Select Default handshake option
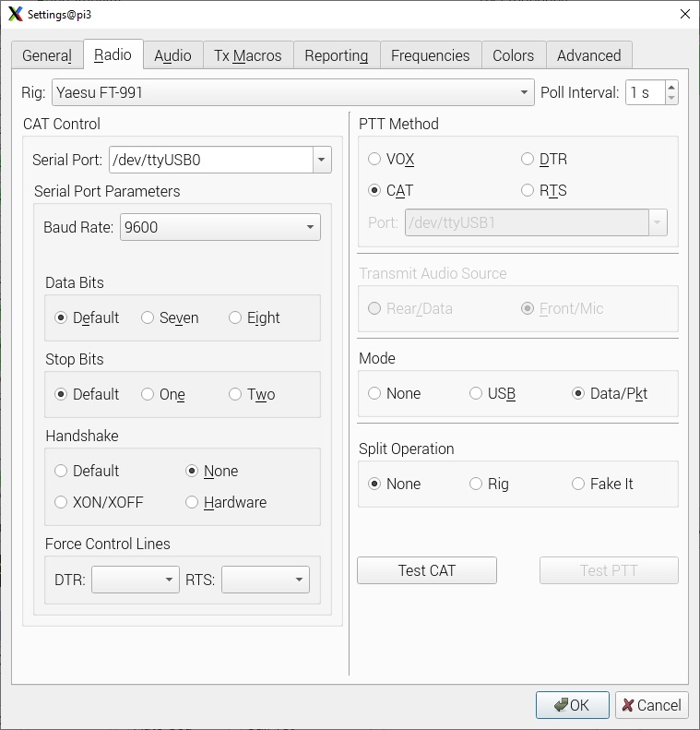Image resolution: width=700 pixels, height=730 pixels. [x=87, y=471]
